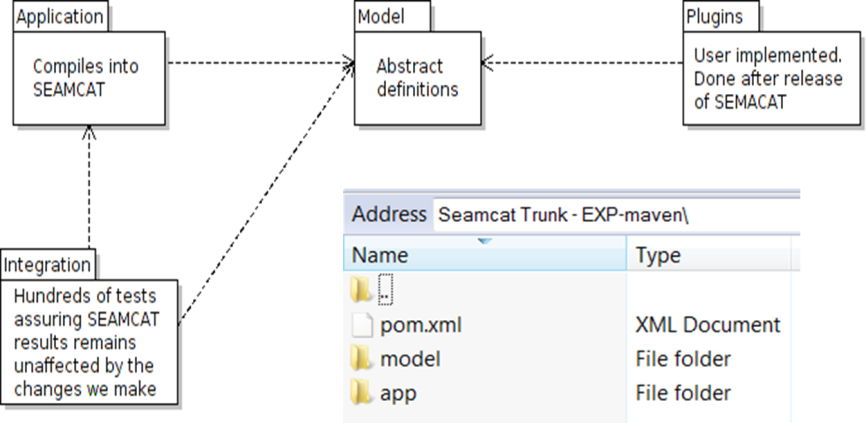Click the Seamcat Trunk address field
Image resolution: width=866 pixels, height=423 pixels.
pos(616,214)
